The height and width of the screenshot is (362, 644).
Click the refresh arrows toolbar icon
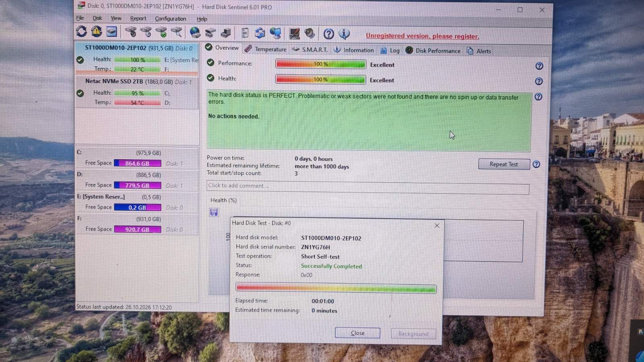pyautogui.click(x=81, y=31)
